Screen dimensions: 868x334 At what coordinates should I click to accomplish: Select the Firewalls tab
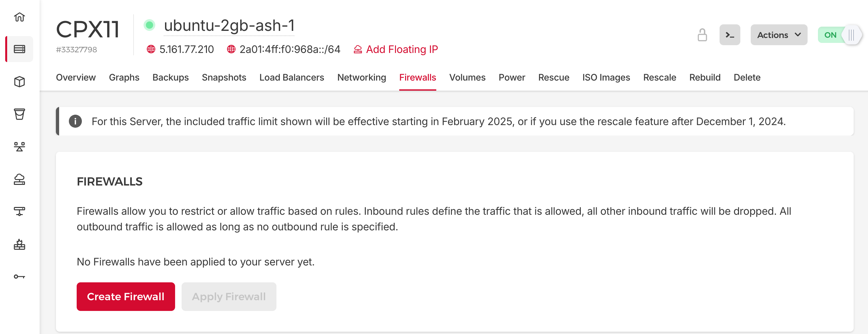(417, 78)
